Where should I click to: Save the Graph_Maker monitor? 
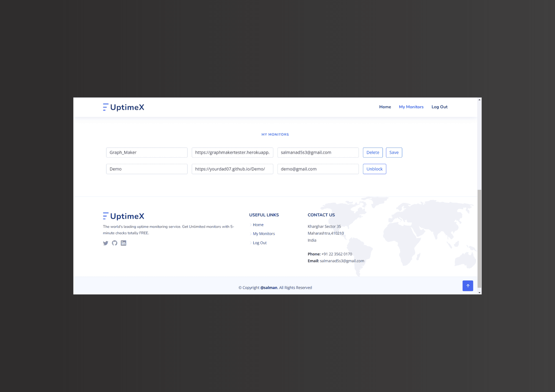click(x=394, y=152)
